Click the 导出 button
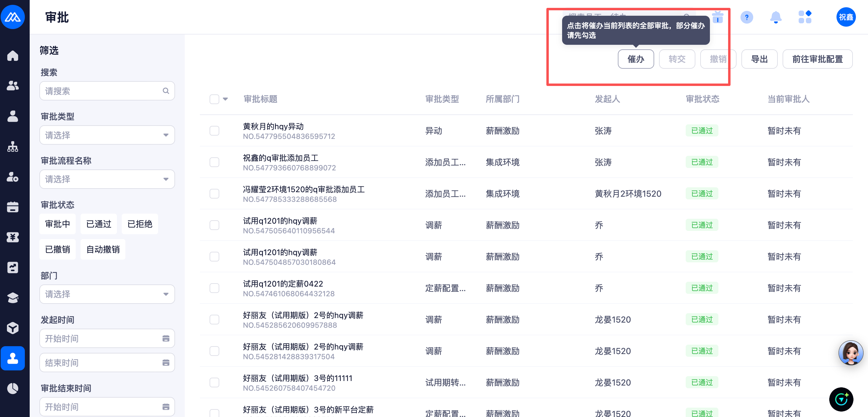 (759, 59)
